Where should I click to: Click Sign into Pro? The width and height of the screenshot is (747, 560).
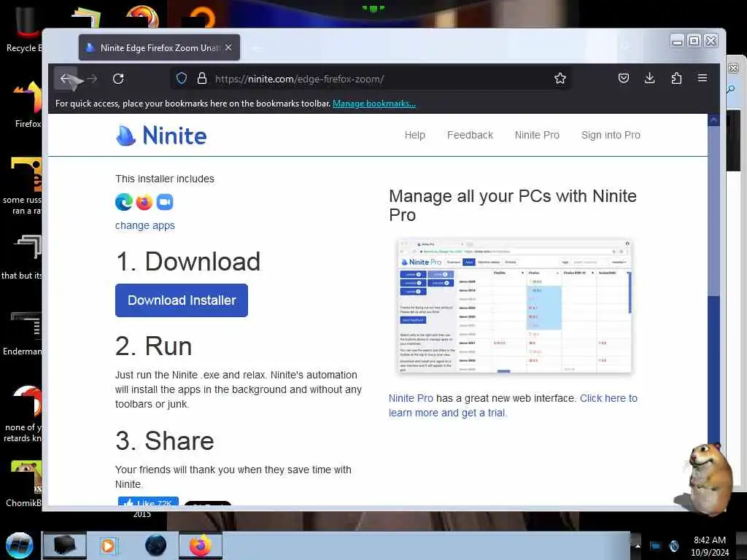click(611, 135)
